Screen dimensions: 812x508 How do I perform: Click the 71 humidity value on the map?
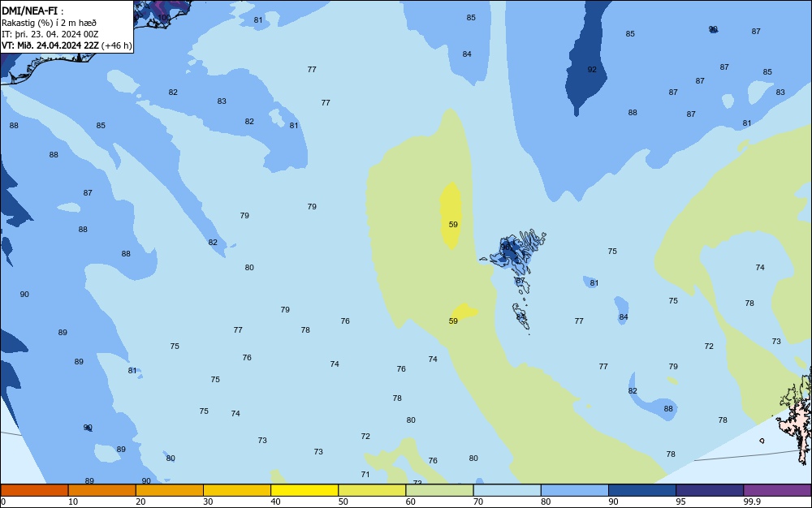point(365,475)
